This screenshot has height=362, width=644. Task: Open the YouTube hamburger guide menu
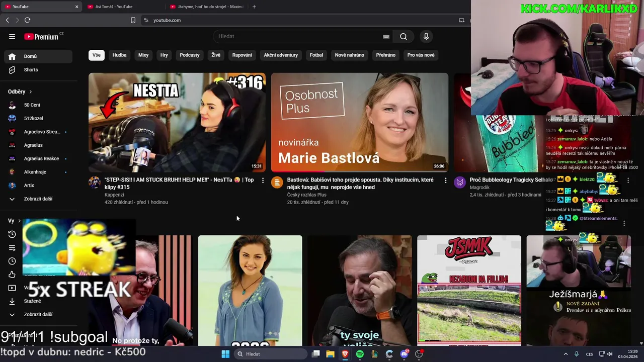click(12, 36)
